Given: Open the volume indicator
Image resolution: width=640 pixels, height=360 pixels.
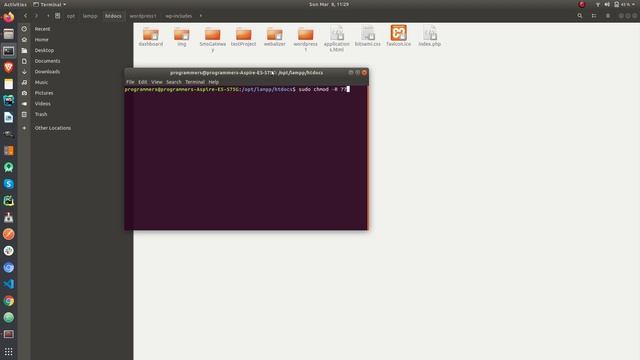Looking at the screenshot, I should pos(607,4).
